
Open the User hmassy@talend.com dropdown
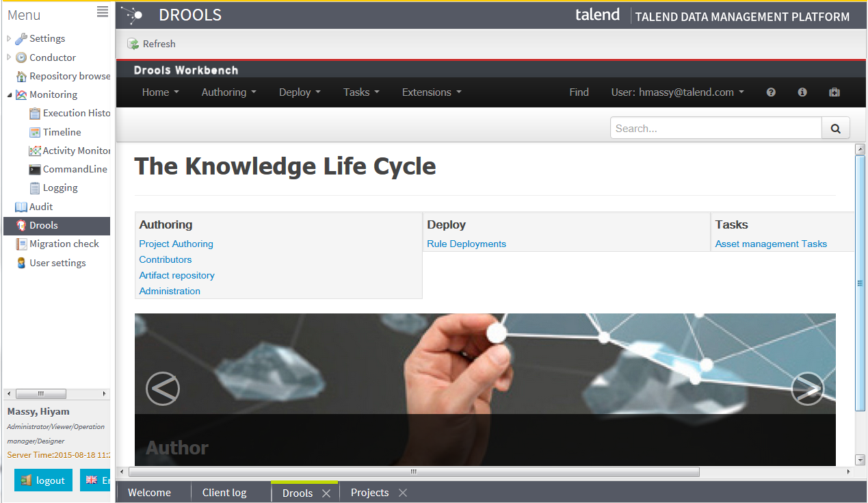678,92
